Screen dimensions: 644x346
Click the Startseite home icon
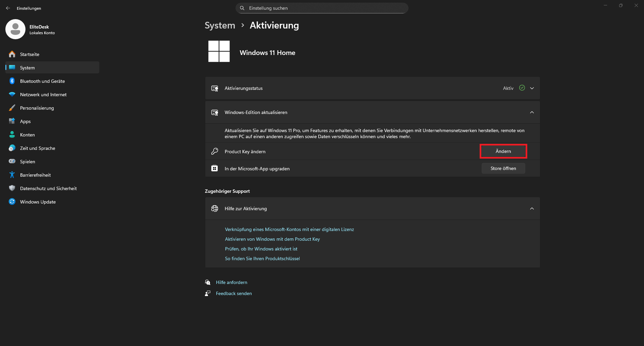12,54
